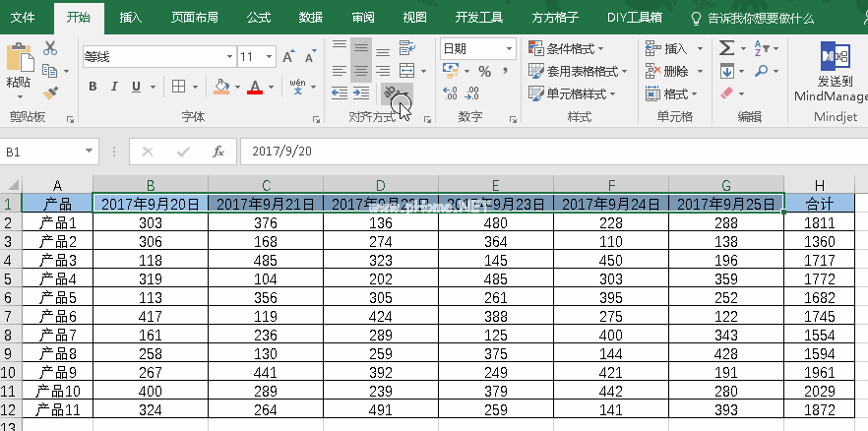868x431 pixels.
Task: Open the number format 日期 dropdown
Action: click(x=510, y=48)
